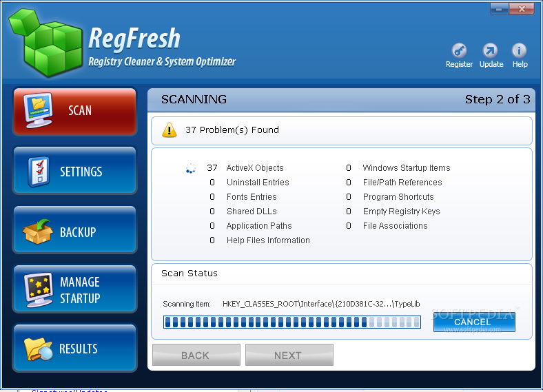This screenshot has width=543, height=392.
Task: Click the NEXT button
Action: 289,355
